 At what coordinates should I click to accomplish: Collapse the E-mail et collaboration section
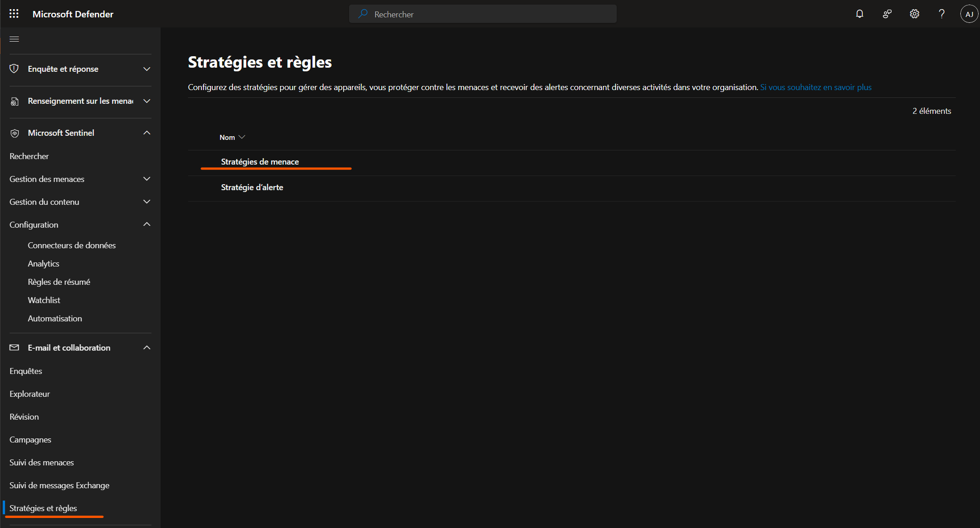pos(81,348)
